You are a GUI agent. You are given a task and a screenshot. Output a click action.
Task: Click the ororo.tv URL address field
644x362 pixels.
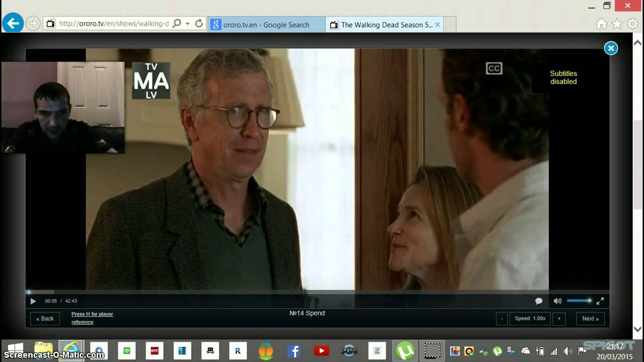coord(114,24)
